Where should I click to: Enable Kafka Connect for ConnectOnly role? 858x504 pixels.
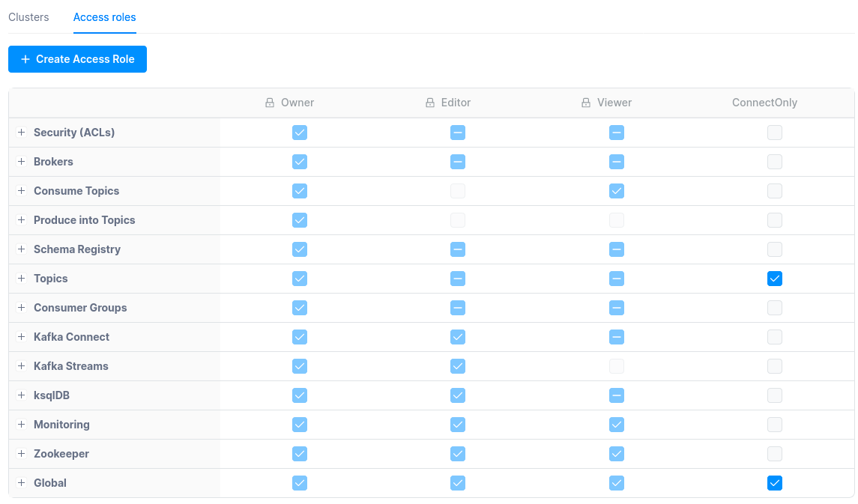pos(775,337)
